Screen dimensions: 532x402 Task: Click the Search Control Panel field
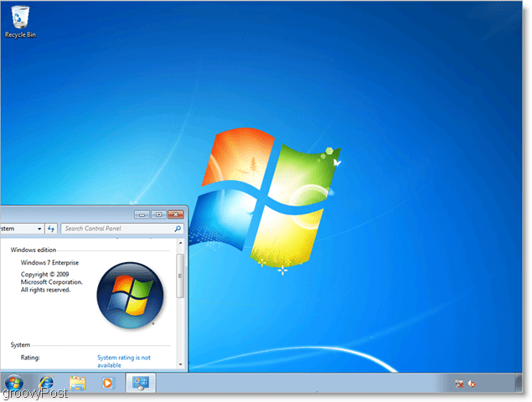coord(122,229)
